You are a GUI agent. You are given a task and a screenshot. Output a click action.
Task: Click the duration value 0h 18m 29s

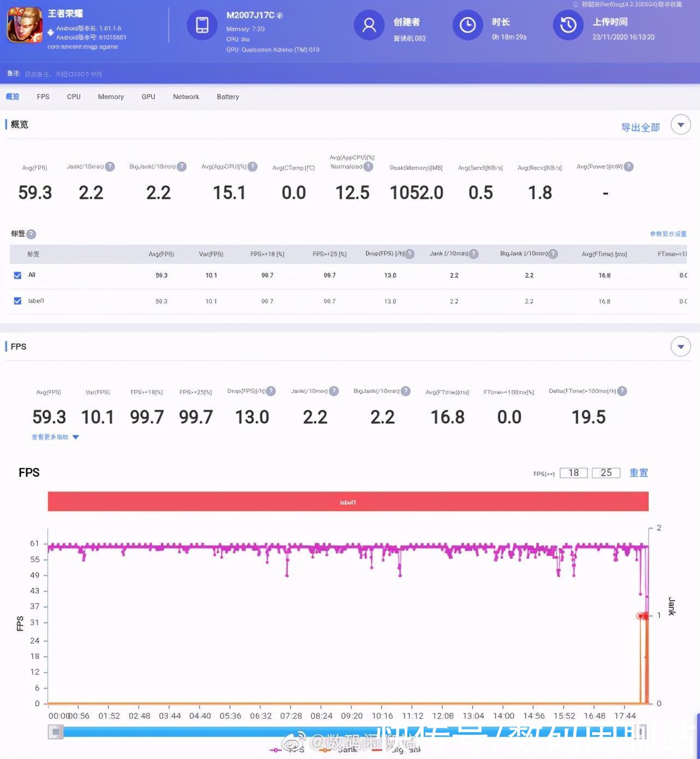coord(509,37)
